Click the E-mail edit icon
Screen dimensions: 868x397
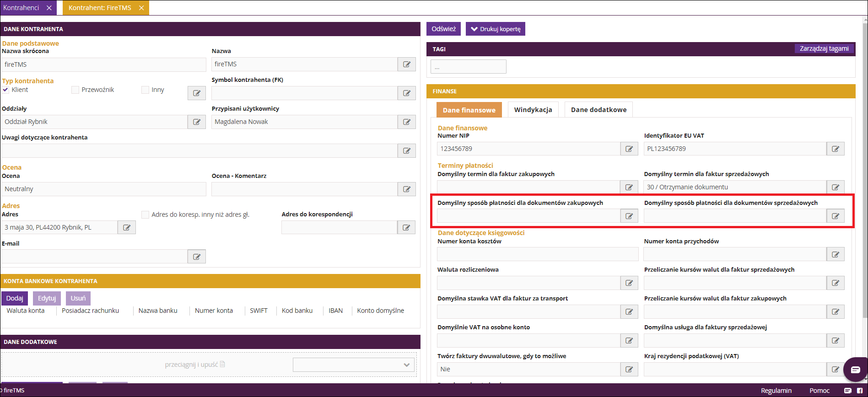point(197,257)
